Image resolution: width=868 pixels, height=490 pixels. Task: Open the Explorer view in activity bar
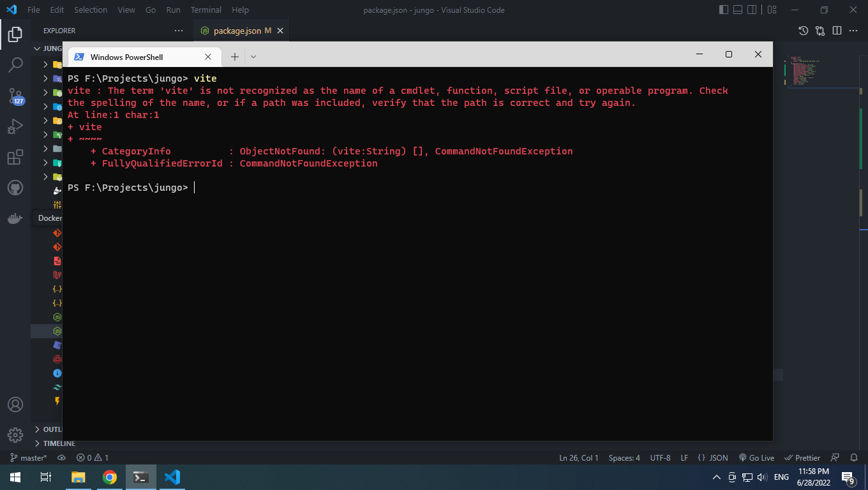click(x=15, y=34)
